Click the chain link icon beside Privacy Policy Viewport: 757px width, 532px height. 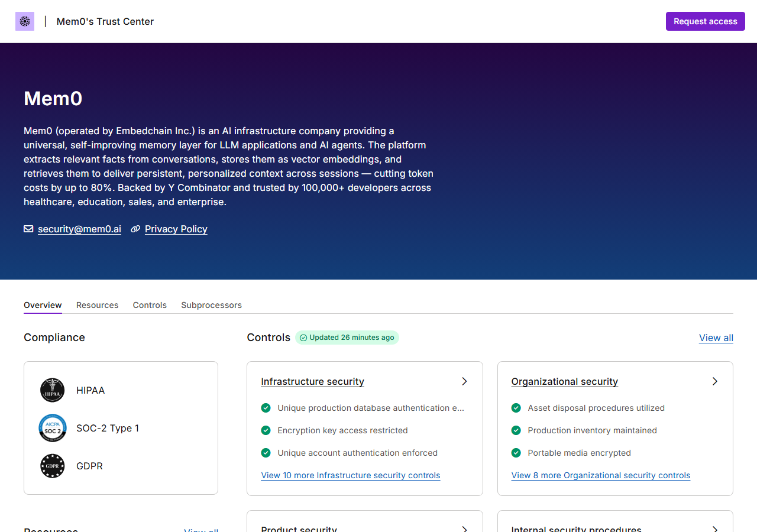[x=135, y=229]
